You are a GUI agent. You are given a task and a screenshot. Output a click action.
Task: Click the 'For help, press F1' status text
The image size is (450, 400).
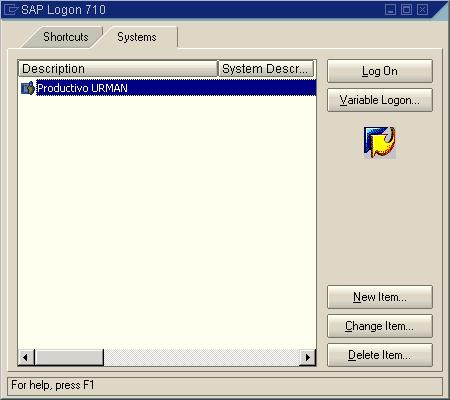click(53, 385)
